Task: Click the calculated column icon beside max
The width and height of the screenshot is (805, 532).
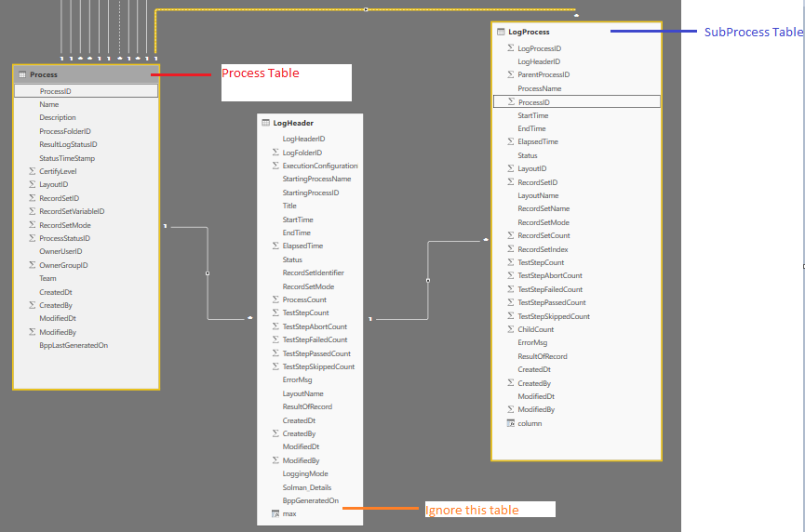Action: (275, 513)
